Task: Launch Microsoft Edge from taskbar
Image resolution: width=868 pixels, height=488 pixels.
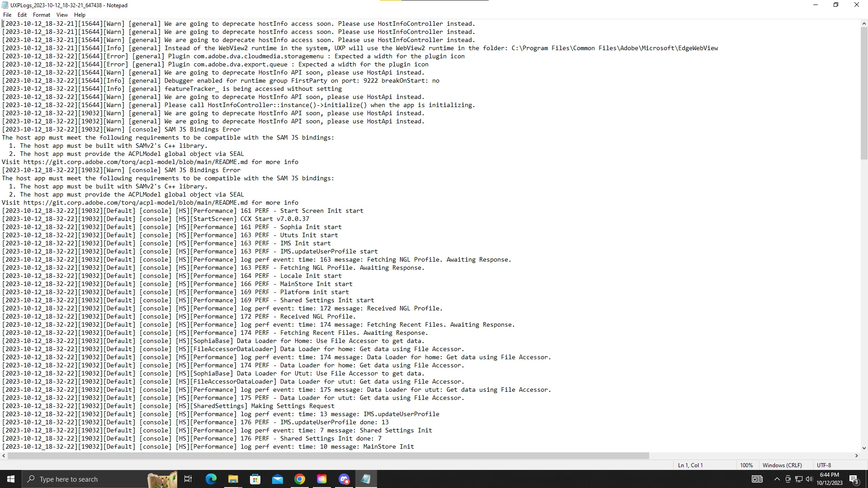Action: coord(211,479)
